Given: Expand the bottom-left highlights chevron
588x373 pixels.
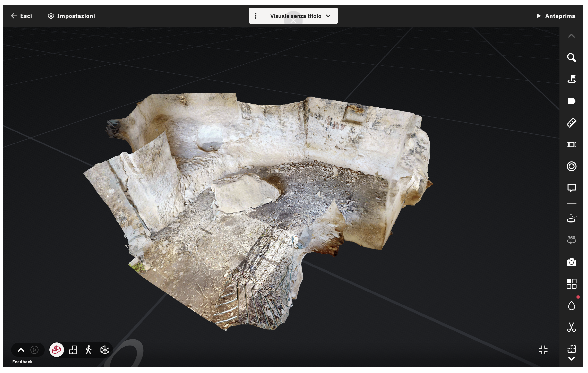Looking at the screenshot, I should point(21,350).
